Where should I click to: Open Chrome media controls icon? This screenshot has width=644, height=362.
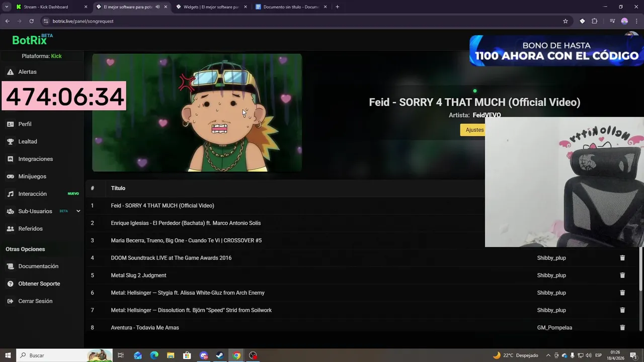612,21
